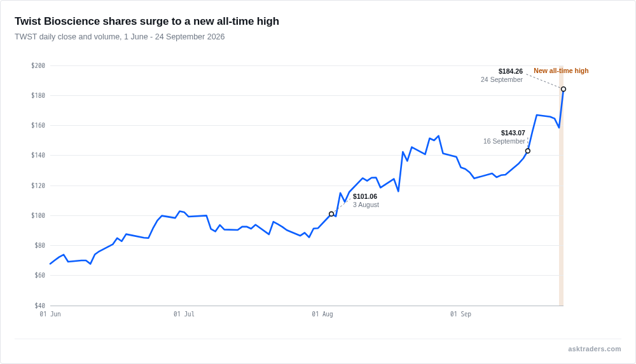
Task: Click the 16 September data point marker
Action: [x=528, y=151]
